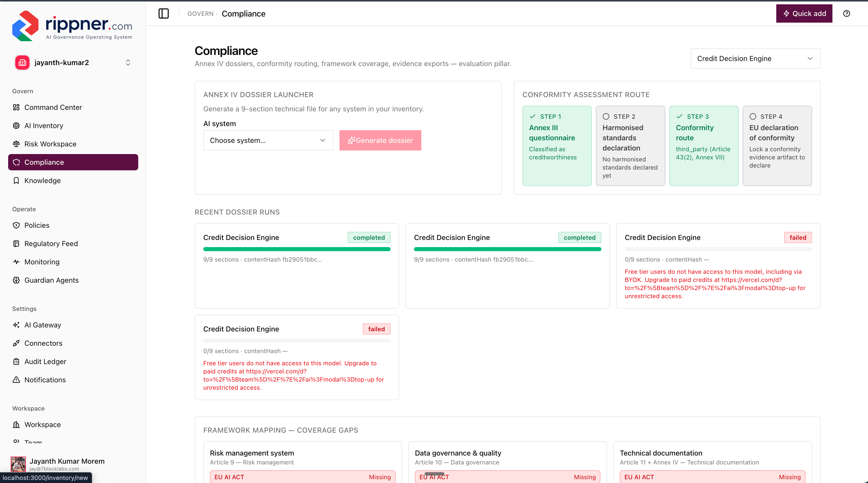Click the rippner.com logo
868x483 pixels.
72,26
